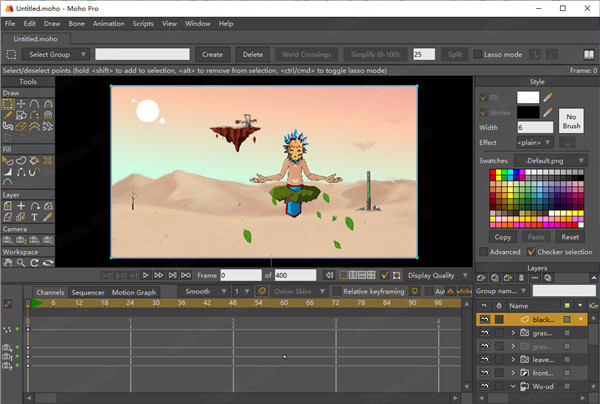Click the Add Text layer tool
600x404 pixels.
[x=33, y=216]
